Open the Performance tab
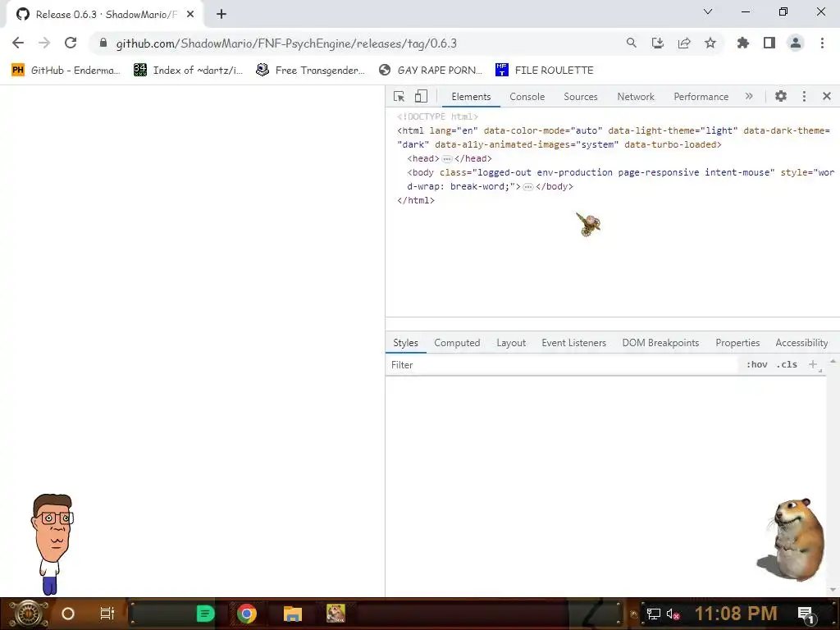This screenshot has width=840, height=630. pyautogui.click(x=701, y=97)
